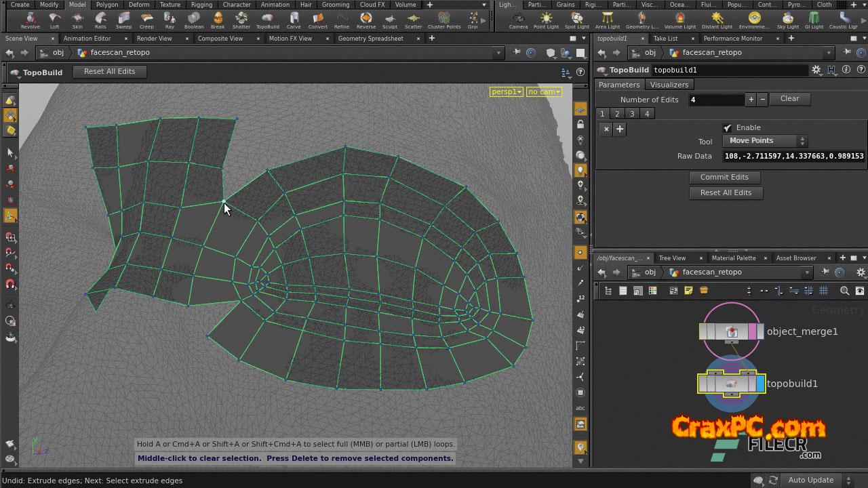Toggle display flag on topobuild1 node
Screen dimensions: 868x488
point(760,384)
